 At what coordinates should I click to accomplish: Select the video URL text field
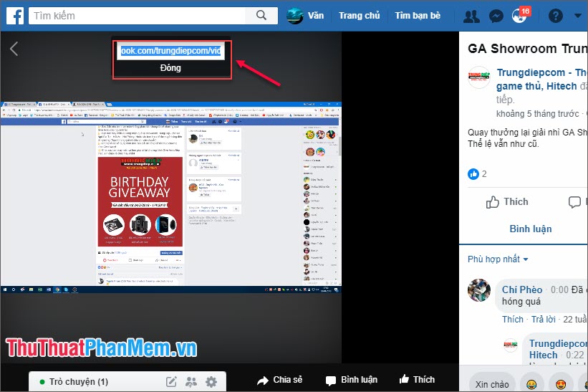170,51
